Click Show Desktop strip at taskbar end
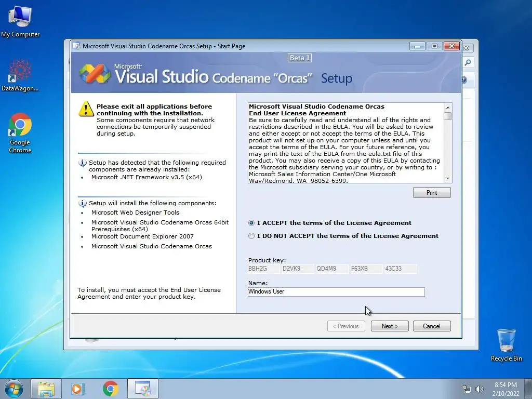The height and width of the screenshot is (399, 532). (x=528, y=389)
